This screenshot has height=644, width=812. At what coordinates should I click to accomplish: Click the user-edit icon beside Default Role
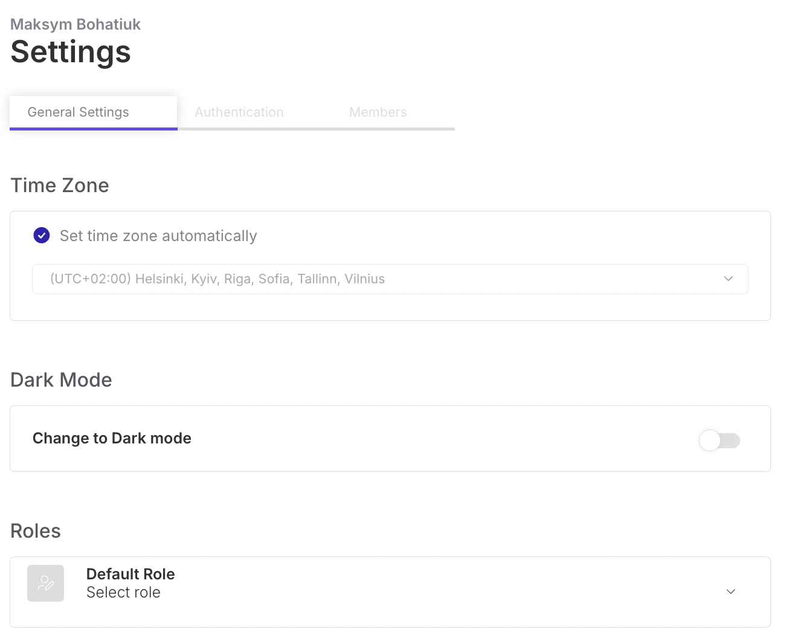(x=45, y=583)
